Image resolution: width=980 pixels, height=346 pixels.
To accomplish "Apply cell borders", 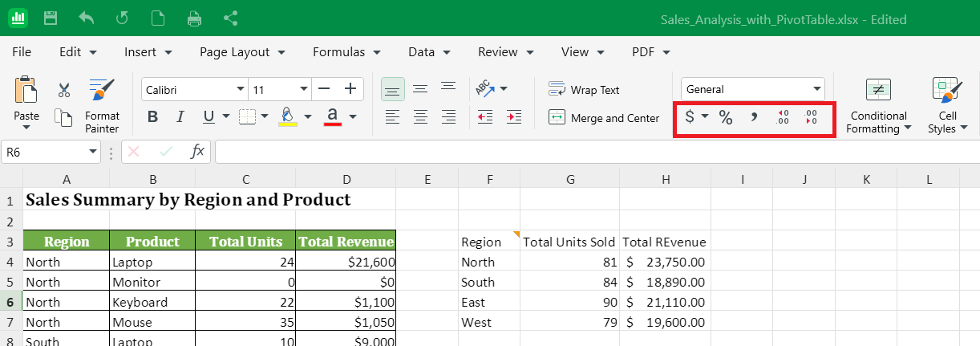I will pyautogui.click(x=248, y=117).
